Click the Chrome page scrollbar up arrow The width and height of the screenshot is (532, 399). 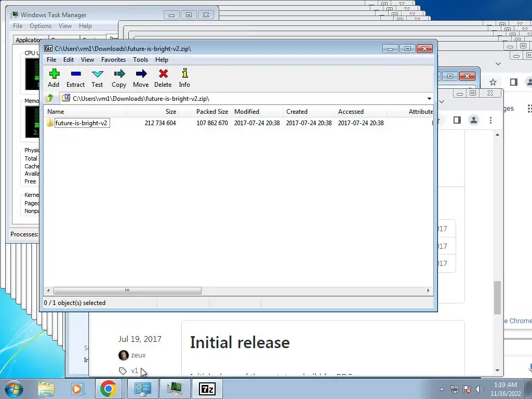pyautogui.click(x=497, y=135)
